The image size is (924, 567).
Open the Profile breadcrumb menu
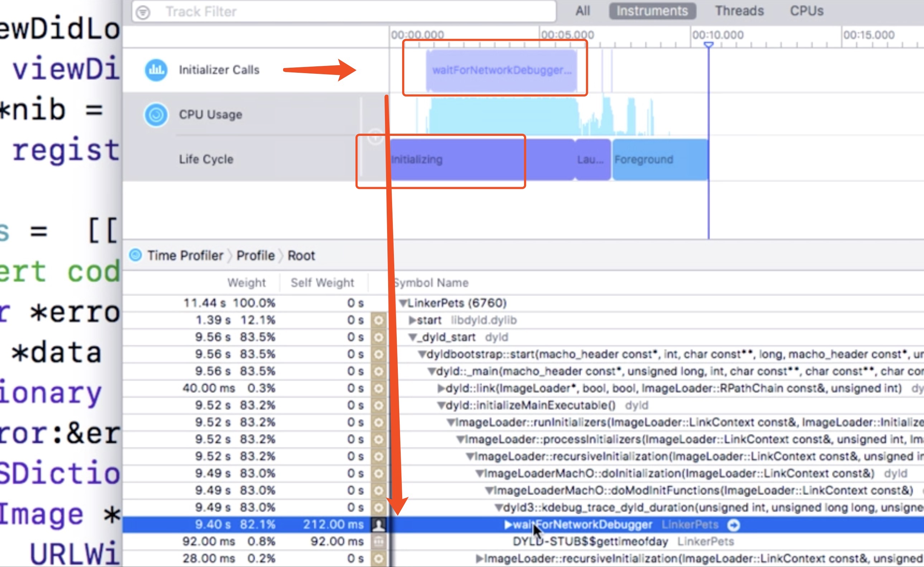pyautogui.click(x=256, y=256)
